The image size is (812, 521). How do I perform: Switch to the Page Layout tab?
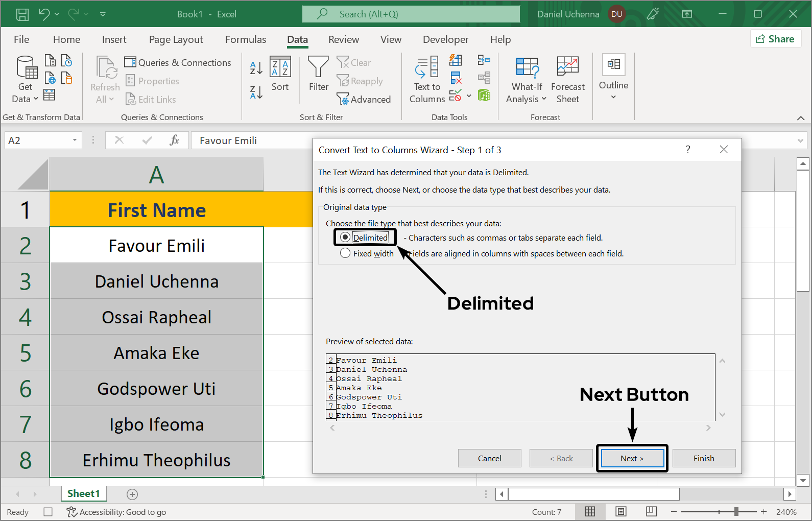[176, 39]
